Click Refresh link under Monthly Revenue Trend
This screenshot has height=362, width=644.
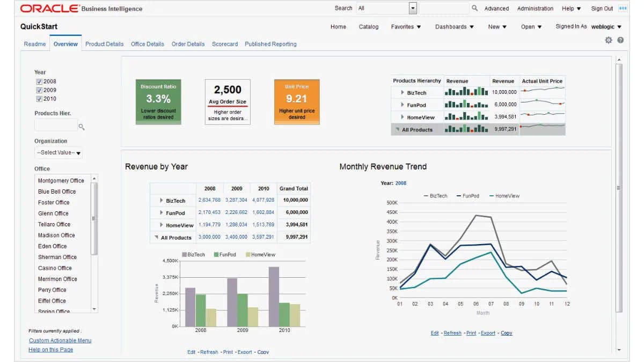point(452,333)
